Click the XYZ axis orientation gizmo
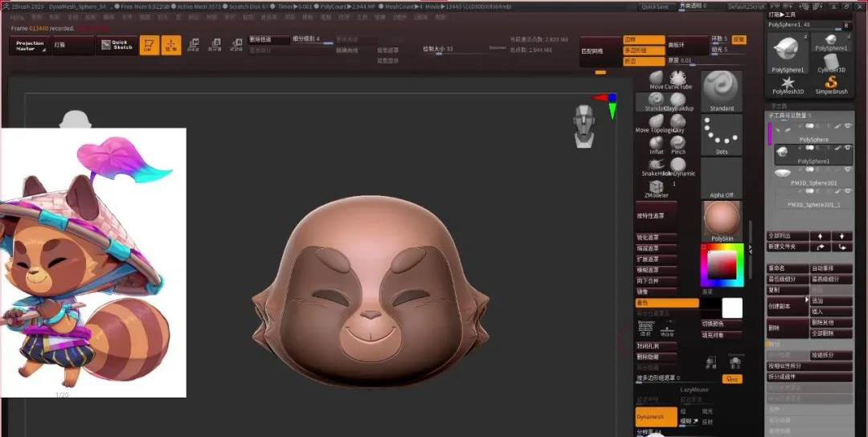This screenshot has height=437, width=868. 608,105
